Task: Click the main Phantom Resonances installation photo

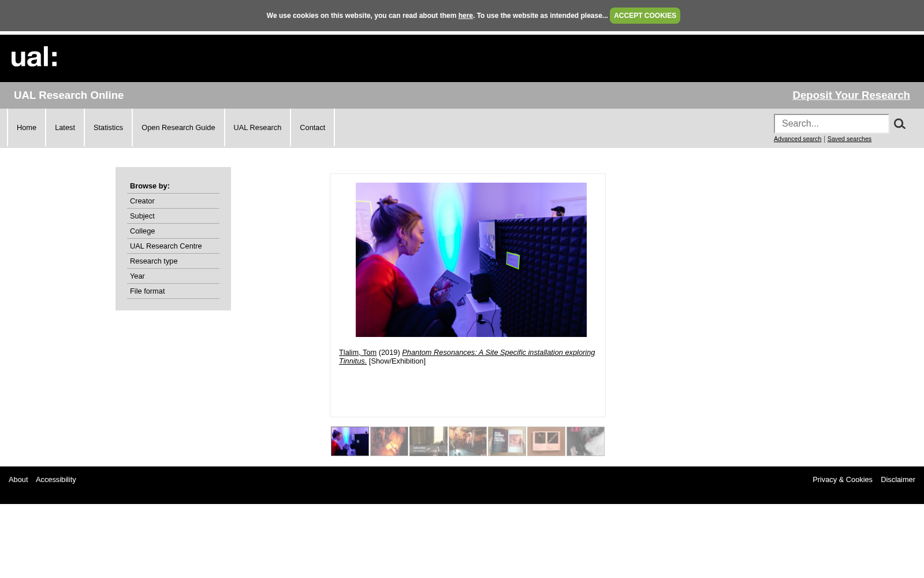Action: click(x=471, y=260)
